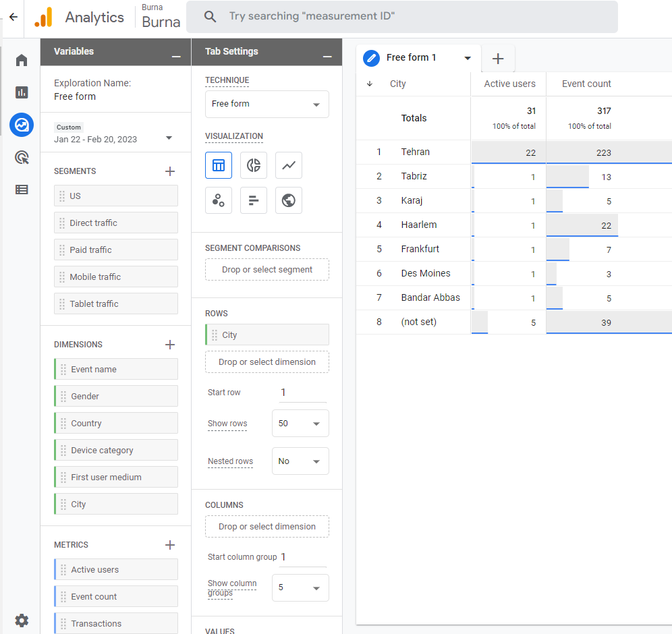Go to Home via sidebar icon
The image size is (672, 634).
[22, 60]
